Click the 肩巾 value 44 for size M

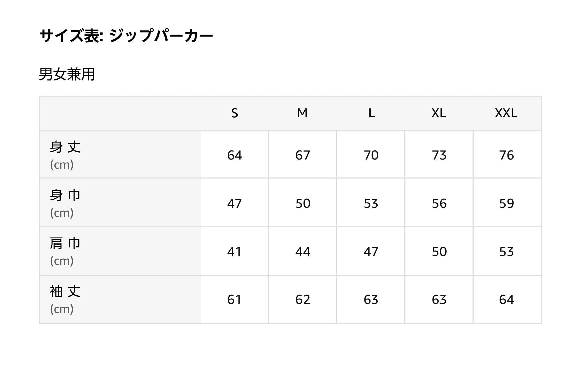click(303, 252)
